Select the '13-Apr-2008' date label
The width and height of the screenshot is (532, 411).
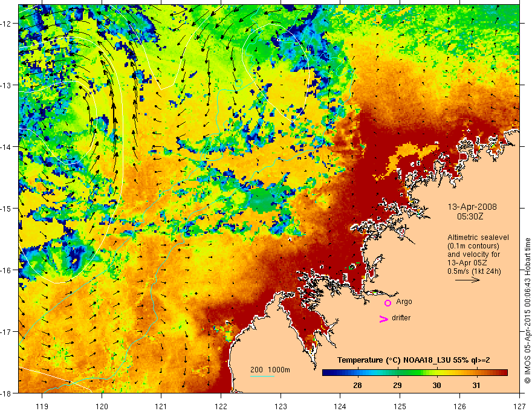pos(472,207)
